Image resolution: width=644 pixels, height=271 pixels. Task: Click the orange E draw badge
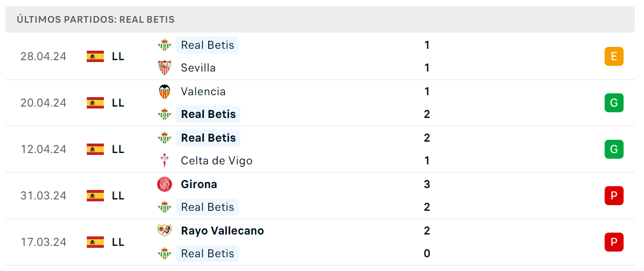coord(614,56)
